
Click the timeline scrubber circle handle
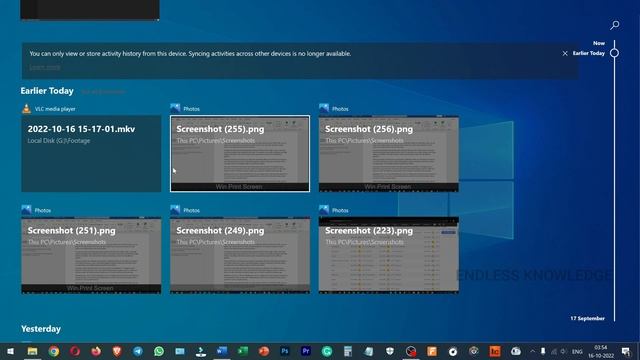[614, 53]
